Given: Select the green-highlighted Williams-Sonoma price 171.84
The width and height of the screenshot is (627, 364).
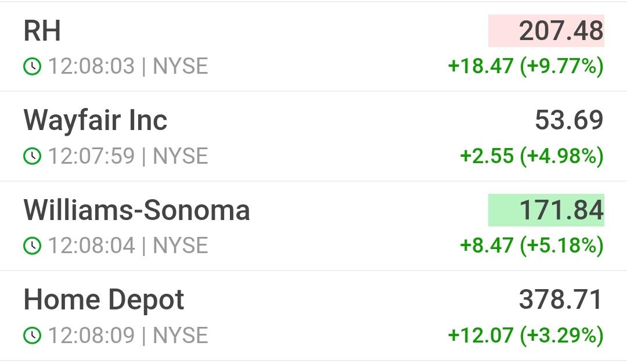Looking at the screenshot, I should click(546, 210).
